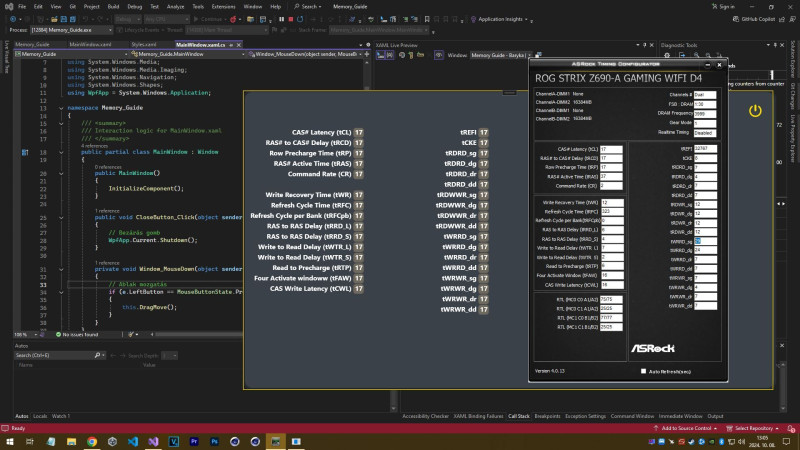
Task: Click the Pause (Break All) debug icon
Action: [x=281, y=19]
